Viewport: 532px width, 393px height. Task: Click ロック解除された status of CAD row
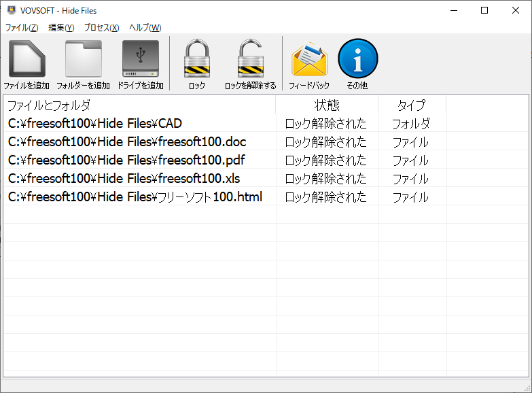click(x=325, y=124)
